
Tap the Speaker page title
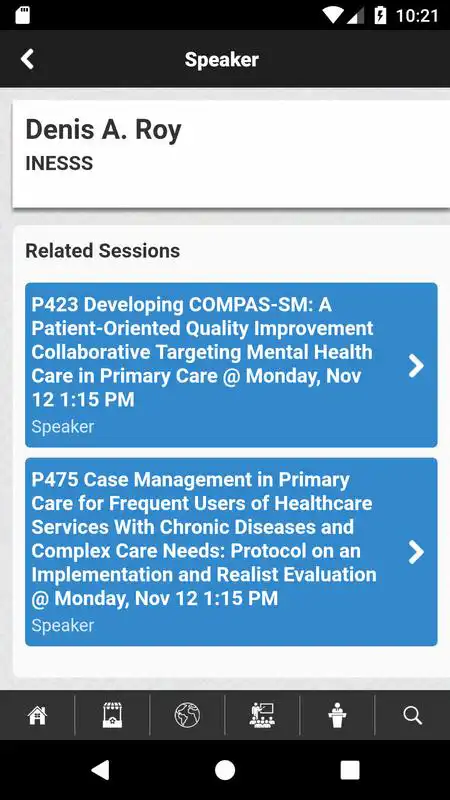(x=221, y=59)
